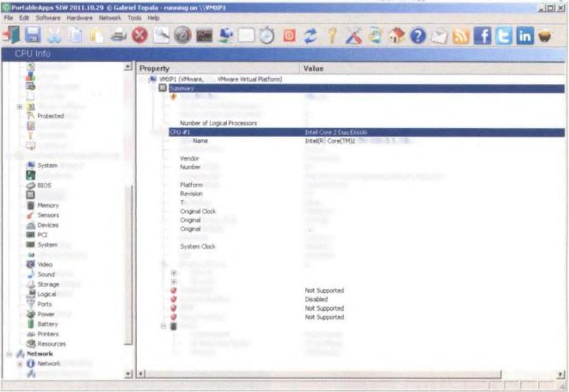This screenshot has height=392, width=569.
Task: Click the horizontal scrollbar's left arrow
Action: 142,374
